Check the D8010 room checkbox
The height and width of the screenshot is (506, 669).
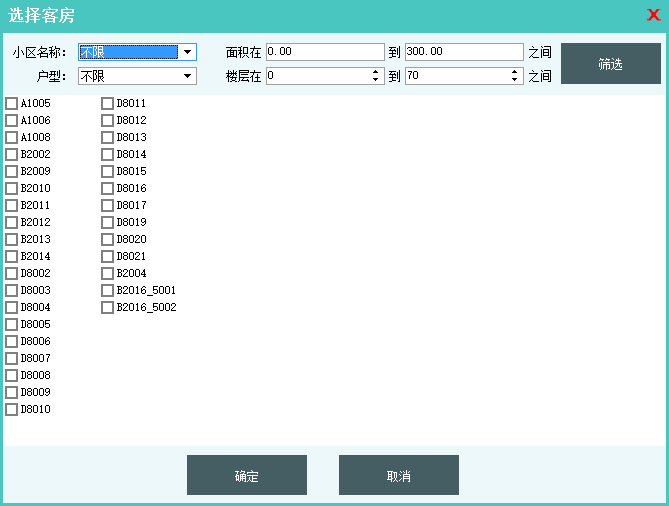tap(12, 410)
